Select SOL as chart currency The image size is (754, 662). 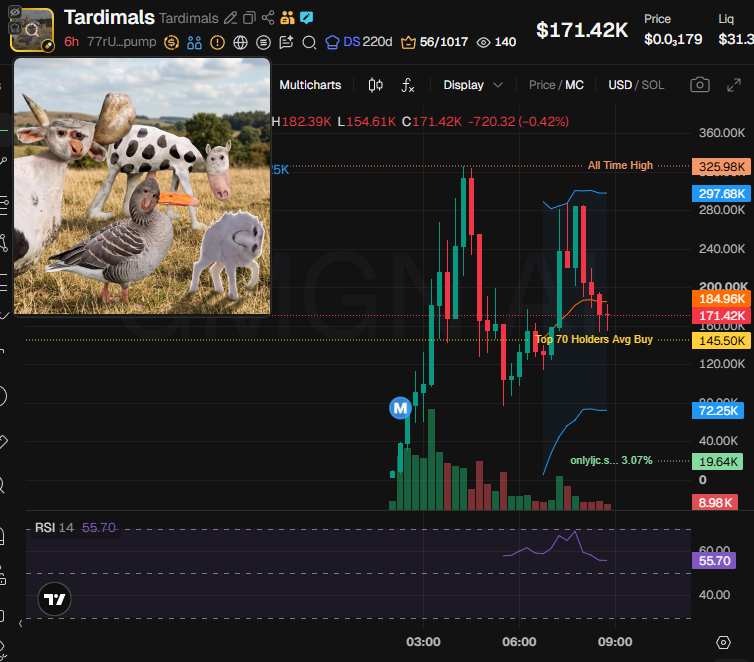653,85
